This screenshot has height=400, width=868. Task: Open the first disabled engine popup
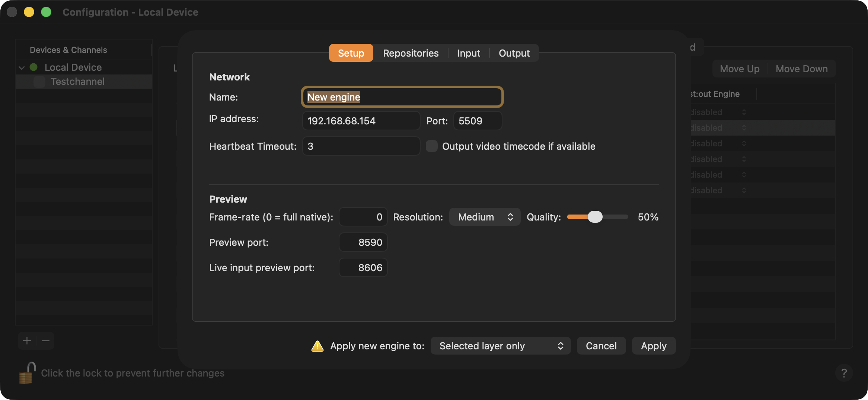(718, 112)
